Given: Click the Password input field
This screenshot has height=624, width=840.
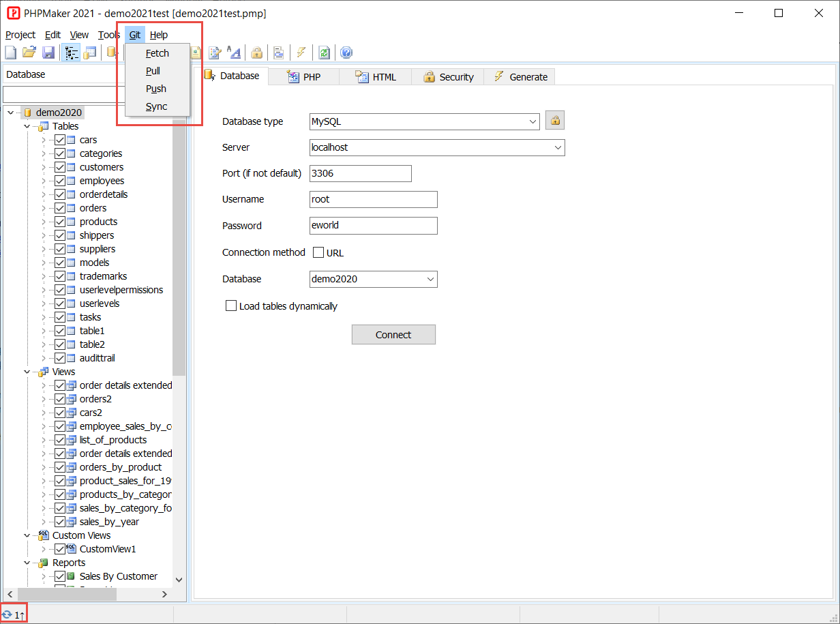Looking at the screenshot, I should coord(374,226).
